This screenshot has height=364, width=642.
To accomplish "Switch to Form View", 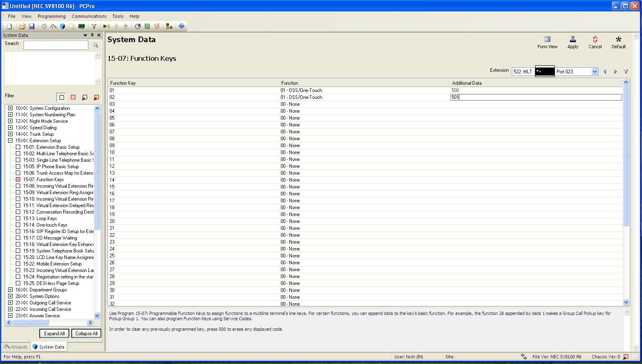I will [547, 42].
